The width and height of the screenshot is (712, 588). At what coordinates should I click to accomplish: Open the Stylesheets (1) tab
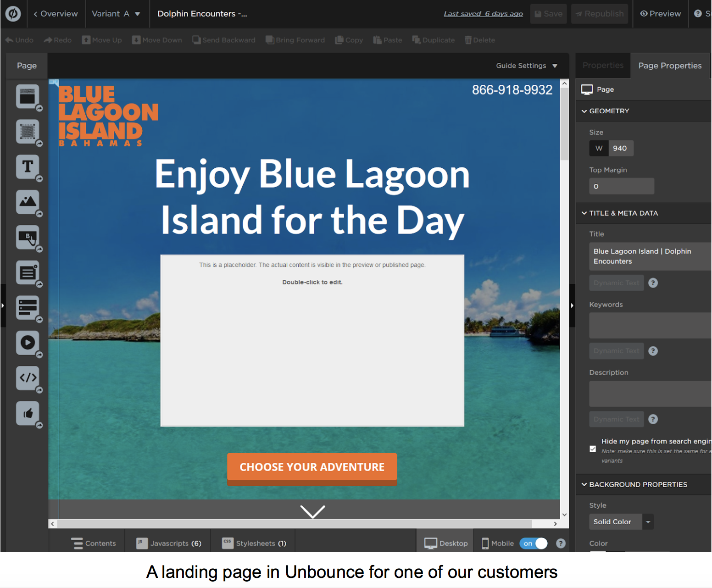254,544
